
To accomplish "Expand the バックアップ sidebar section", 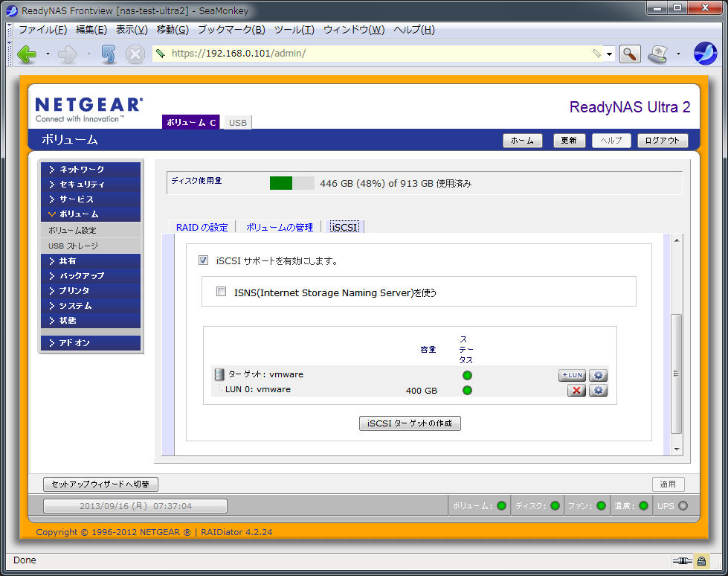I will click(x=91, y=276).
